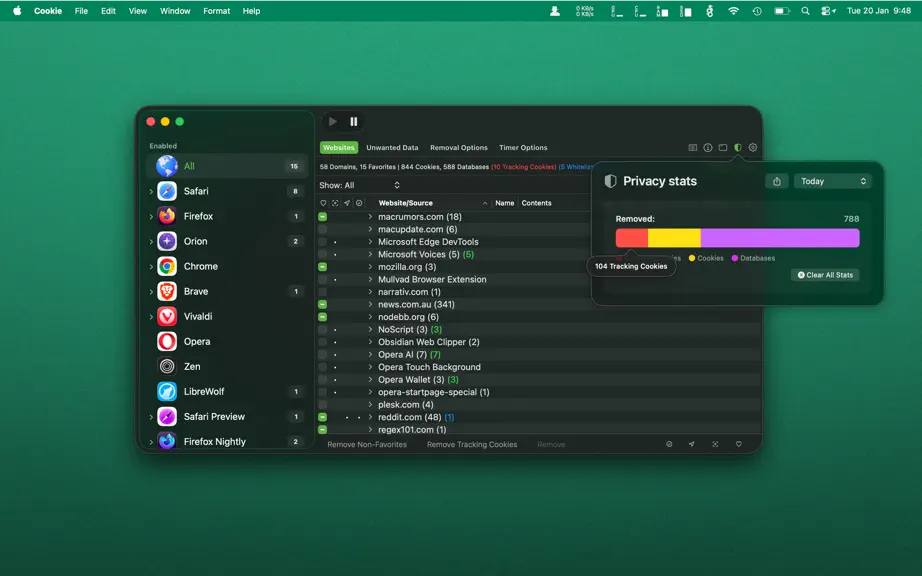The height and width of the screenshot is (576, 922).
Task: Open the Window menu
Action: tap(175, 11)
